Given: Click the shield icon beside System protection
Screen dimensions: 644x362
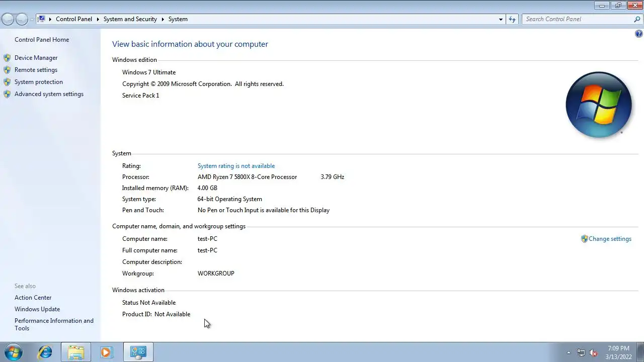Looking at the screenshot, I should tap(7, 82).
